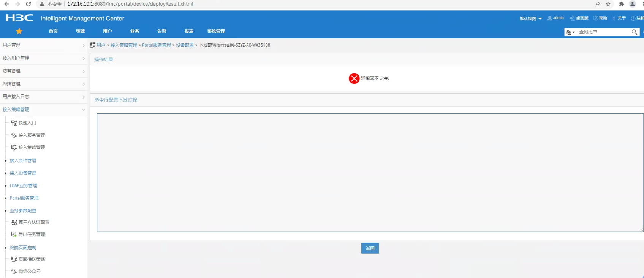Screen dimensions: 644x278
Task: Open the 用户 top menu
Action: click(x=108, y=31)
